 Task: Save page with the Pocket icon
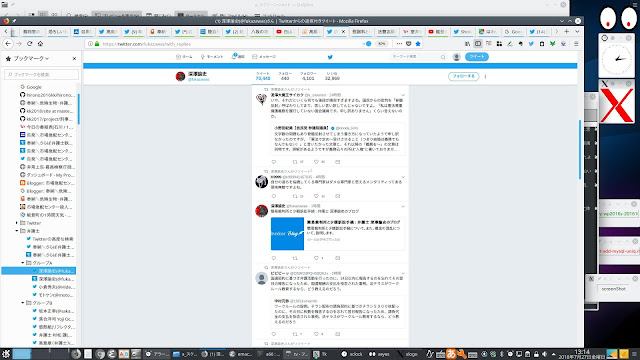pos(409,44)
